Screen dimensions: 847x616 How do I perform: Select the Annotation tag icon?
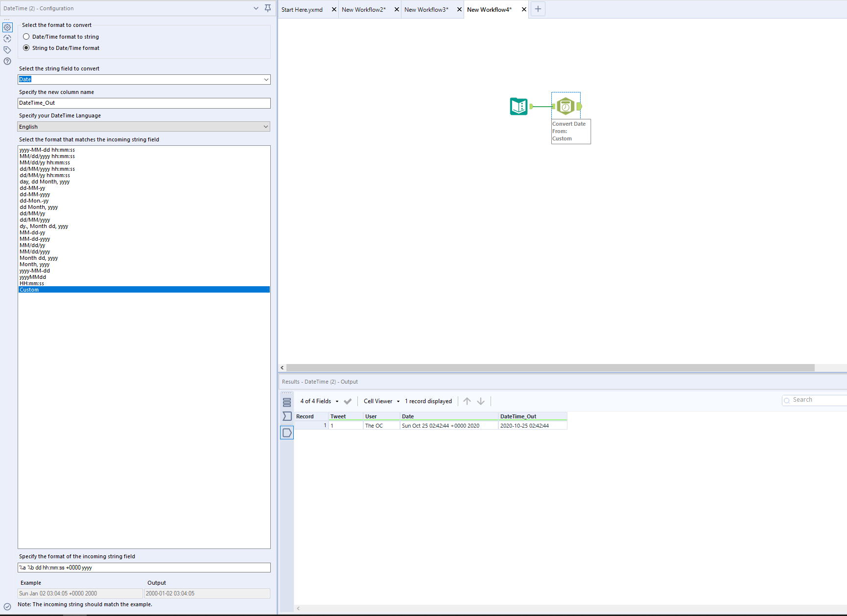coord(7,49)
